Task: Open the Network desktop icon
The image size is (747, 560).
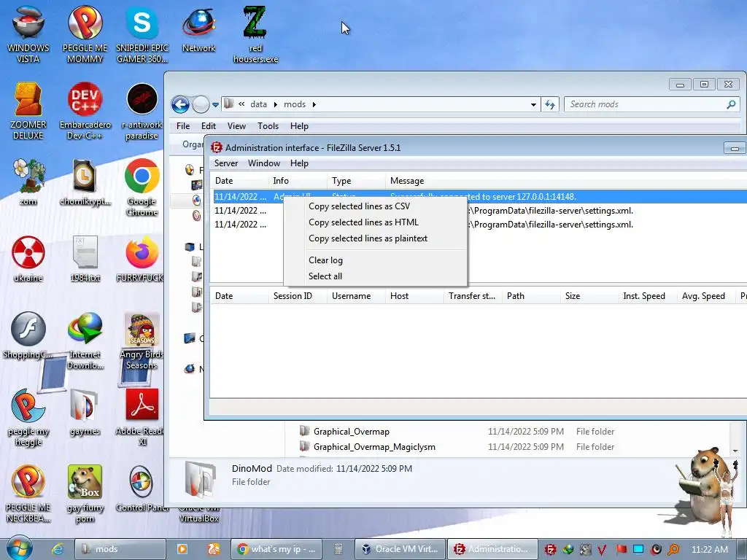Action: tap(198, 28)
